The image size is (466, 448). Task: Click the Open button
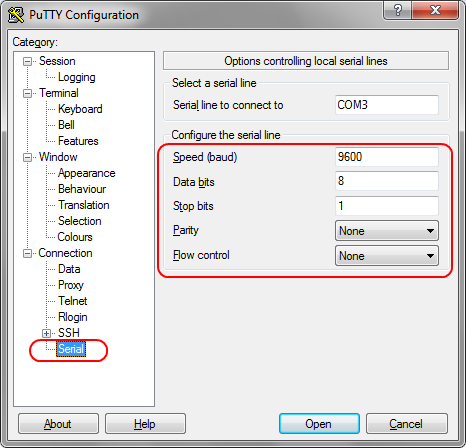319,424
